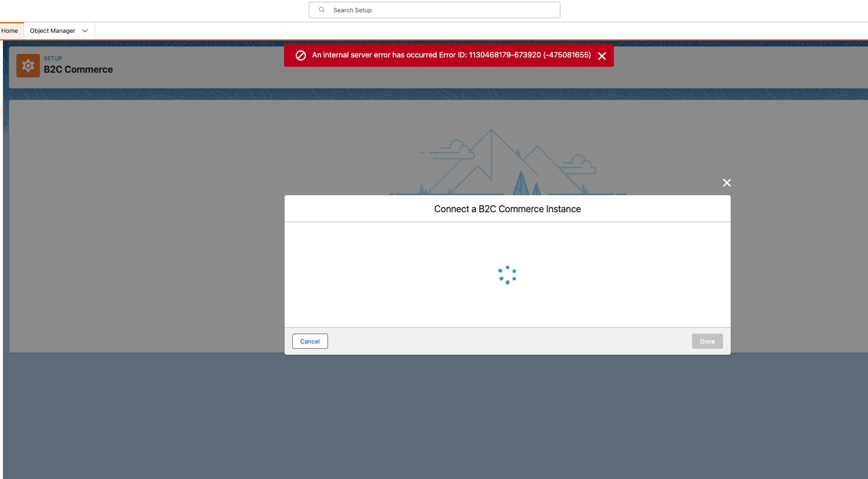Viewport: 868px width, 479px height.
Task: Click the Connect a B2C Commerce Instance heading
Action: tap(508, 209)
